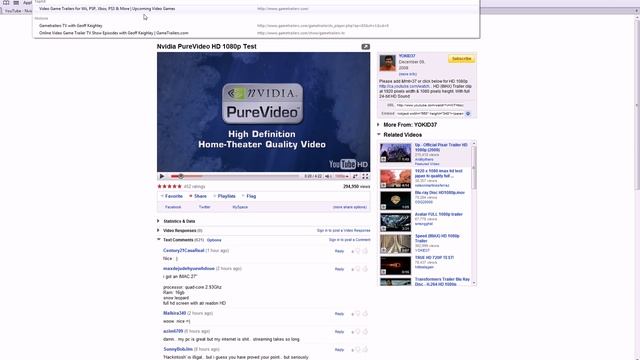Play the Nvidia PureVideo video
Screen dimensions: 640x360
(162, 176)
